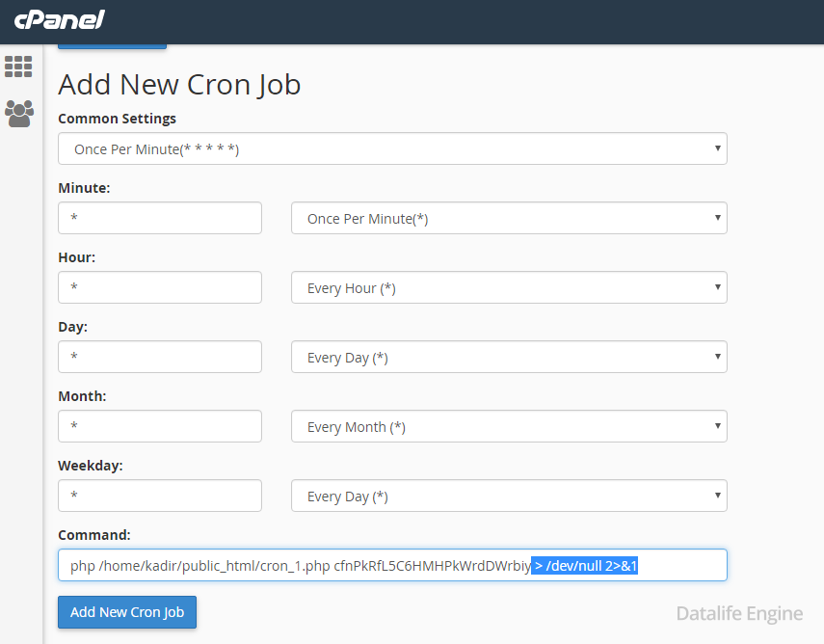Click the Minute text field

pos(160,218)
